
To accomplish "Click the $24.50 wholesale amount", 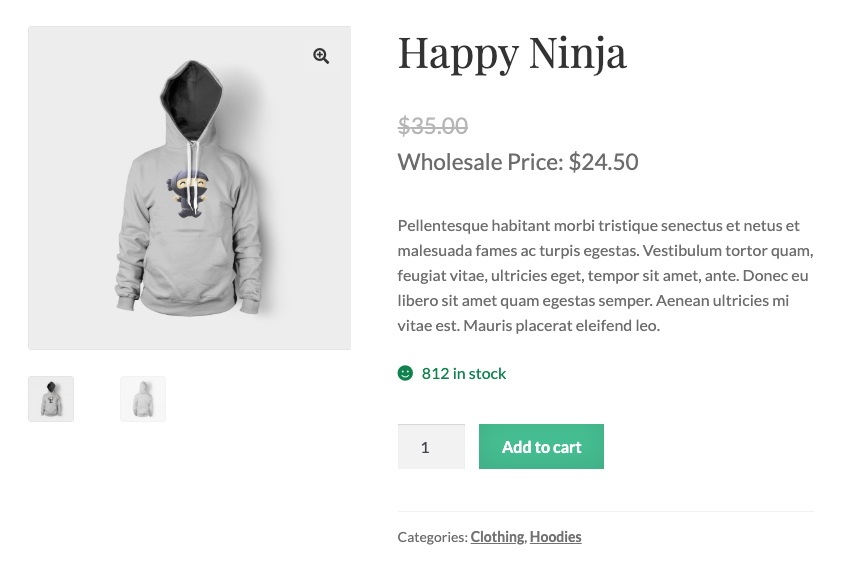I will coord(603,162).
